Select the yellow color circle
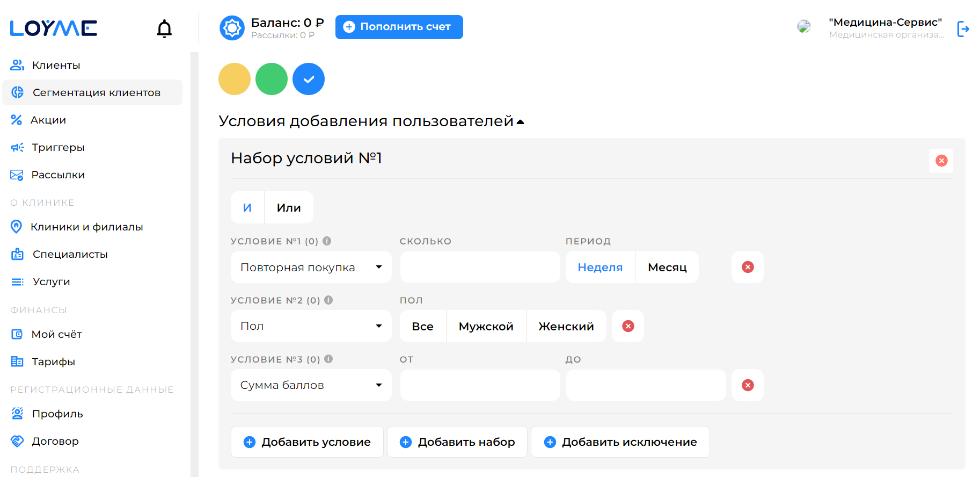Image resolution: width=980 pixels, height=477 pixels. click(235, 79)
